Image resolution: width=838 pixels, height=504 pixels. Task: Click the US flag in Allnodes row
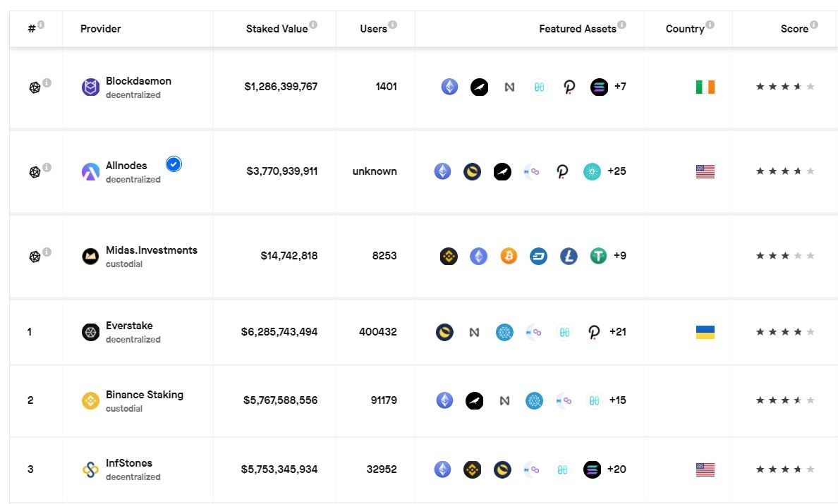[705, 171]
